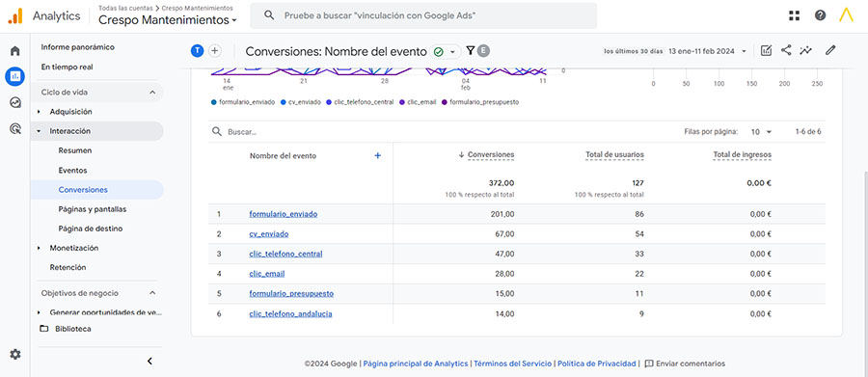Open Admin settings gear icon
Screen dimensions: 868x377
[14, 354]
